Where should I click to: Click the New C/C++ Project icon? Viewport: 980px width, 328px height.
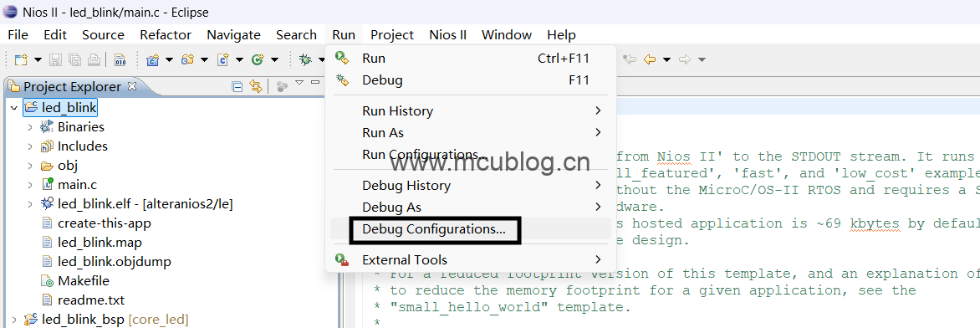pos(152,60)
